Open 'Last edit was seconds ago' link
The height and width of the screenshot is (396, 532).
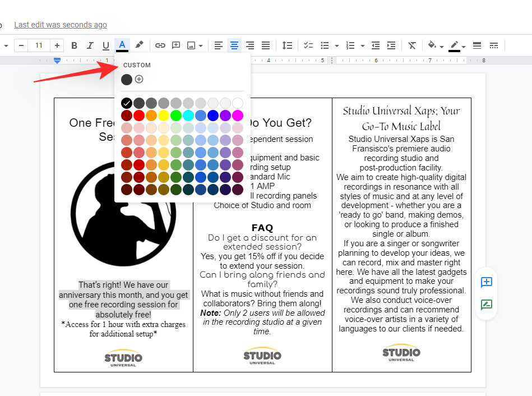tap(61, 25)
